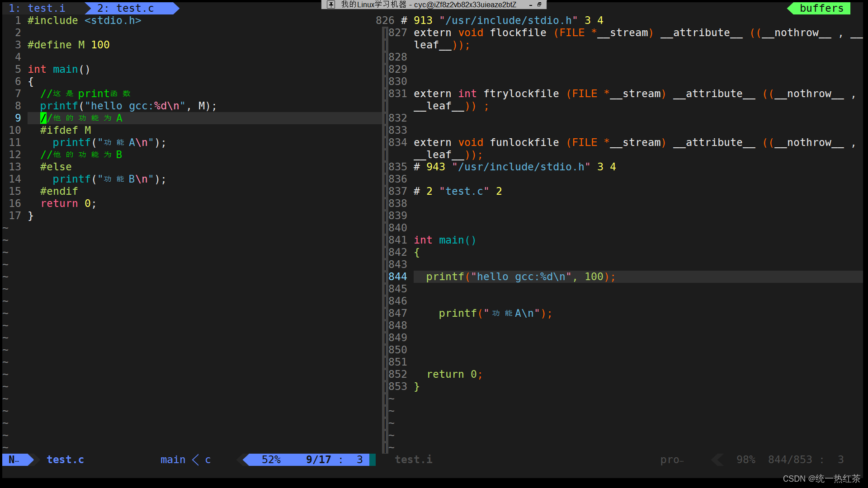Click "return 0;" on line 16 in test.c
Image resolution: width=868 pixels, height=488 pixels.
click(x=69, y=203)
